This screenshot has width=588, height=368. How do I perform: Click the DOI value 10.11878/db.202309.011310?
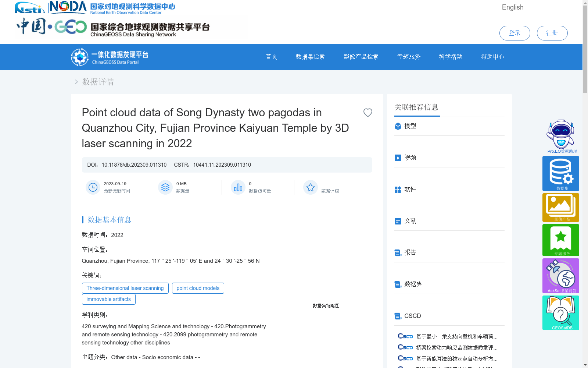(x=134, y=165)
